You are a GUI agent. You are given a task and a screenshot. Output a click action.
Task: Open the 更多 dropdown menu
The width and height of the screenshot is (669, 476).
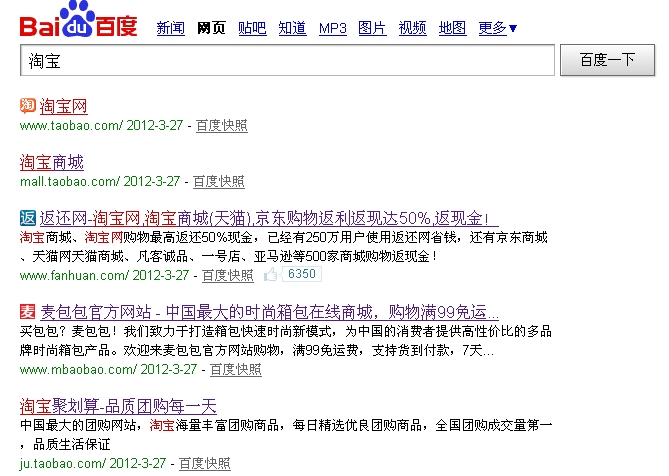coord(497,28)
